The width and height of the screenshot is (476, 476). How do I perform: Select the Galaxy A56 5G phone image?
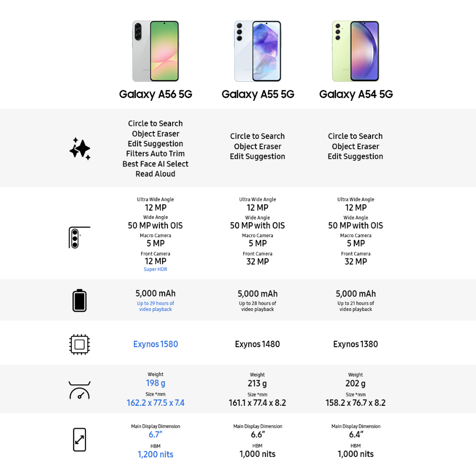tap(155, 51)
